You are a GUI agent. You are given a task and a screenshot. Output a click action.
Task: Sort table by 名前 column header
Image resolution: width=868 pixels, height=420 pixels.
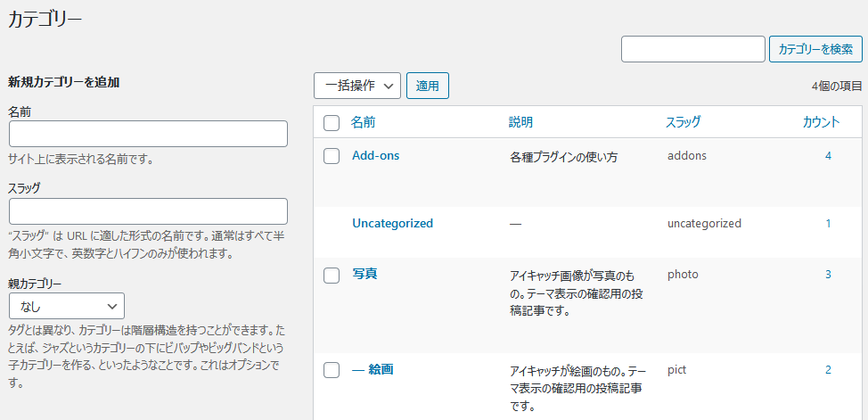(363, 122)
